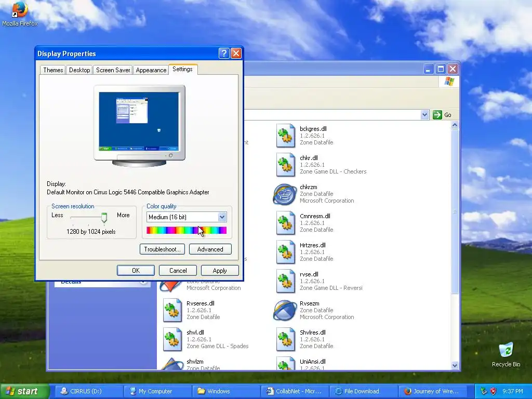Screen dimensions: 532x399
Task: Select the Hrtzres.dll file icon
Action: [x=285, y=252]
